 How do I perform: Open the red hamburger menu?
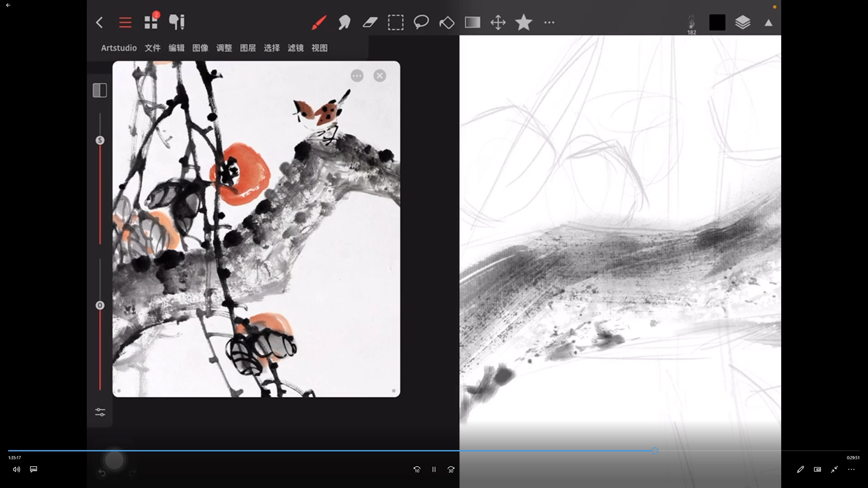[125, 22]
